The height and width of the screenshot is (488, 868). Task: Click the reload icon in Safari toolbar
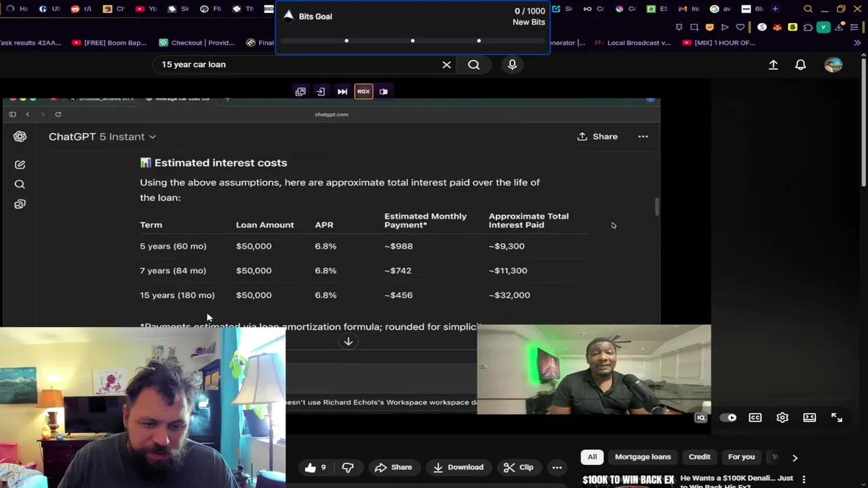pyautogui.click(x=58, y=114)
